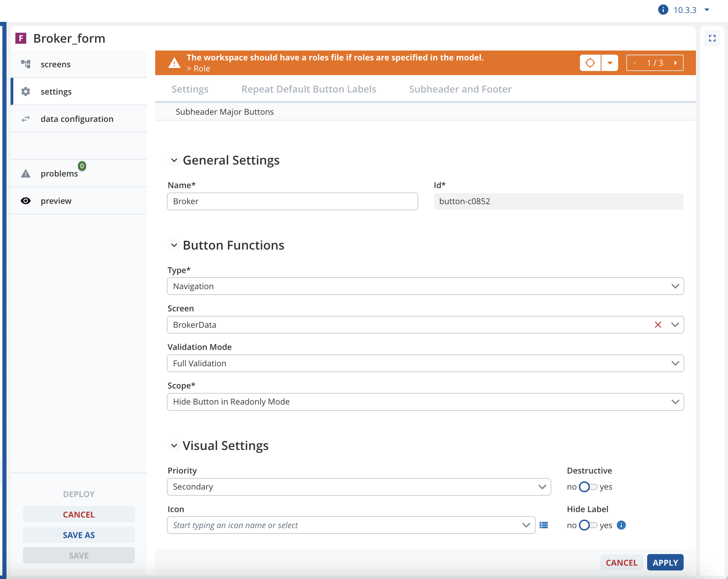Click the locate problem target icon
Image resolution: width=728 pixels, height=579 pixels.
click(590, 63)
